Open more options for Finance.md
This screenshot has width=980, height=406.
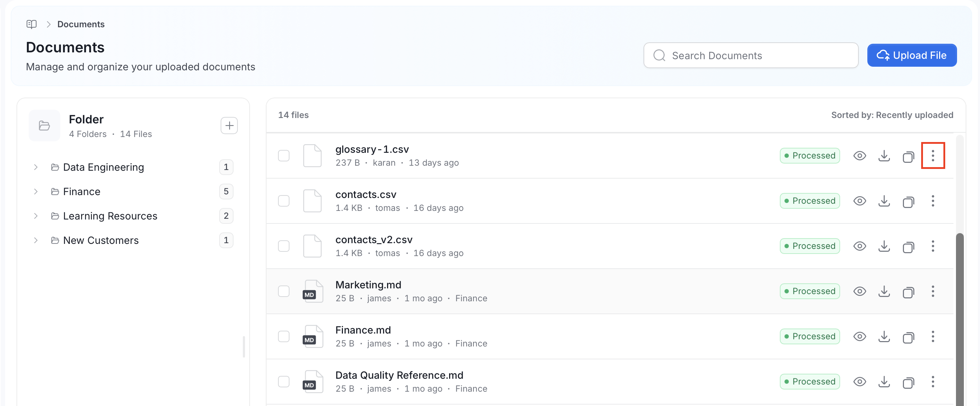[932, 337]
